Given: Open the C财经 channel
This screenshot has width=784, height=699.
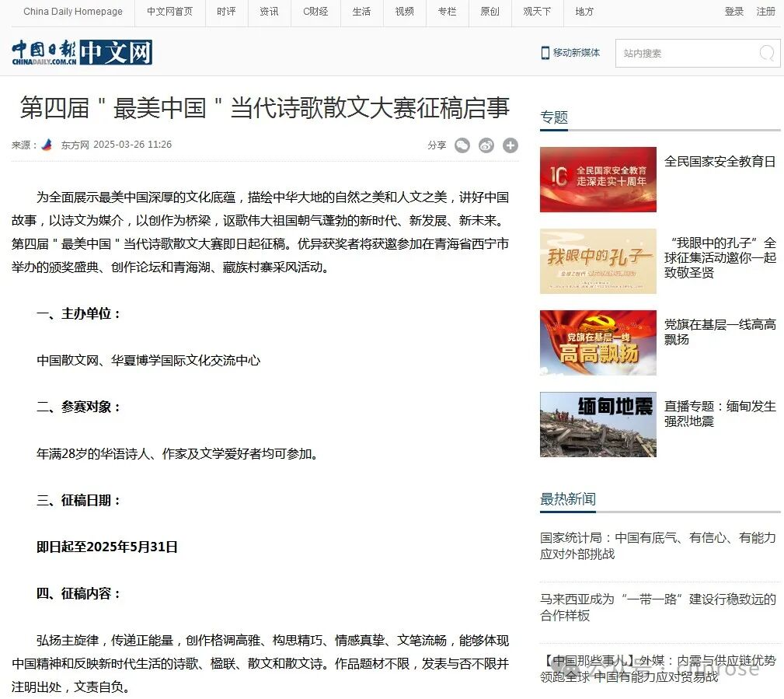Looking at the screenshot, I should click(x=315, y=12).
